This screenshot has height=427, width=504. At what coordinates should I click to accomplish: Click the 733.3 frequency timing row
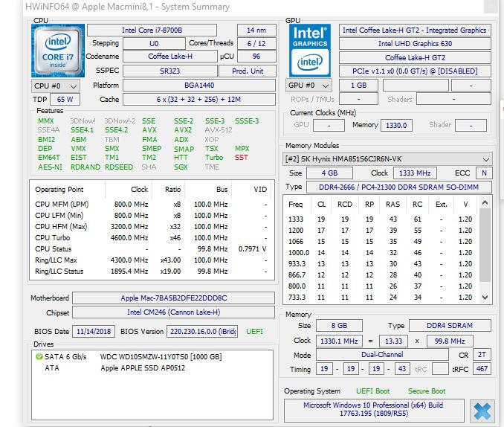381,298
